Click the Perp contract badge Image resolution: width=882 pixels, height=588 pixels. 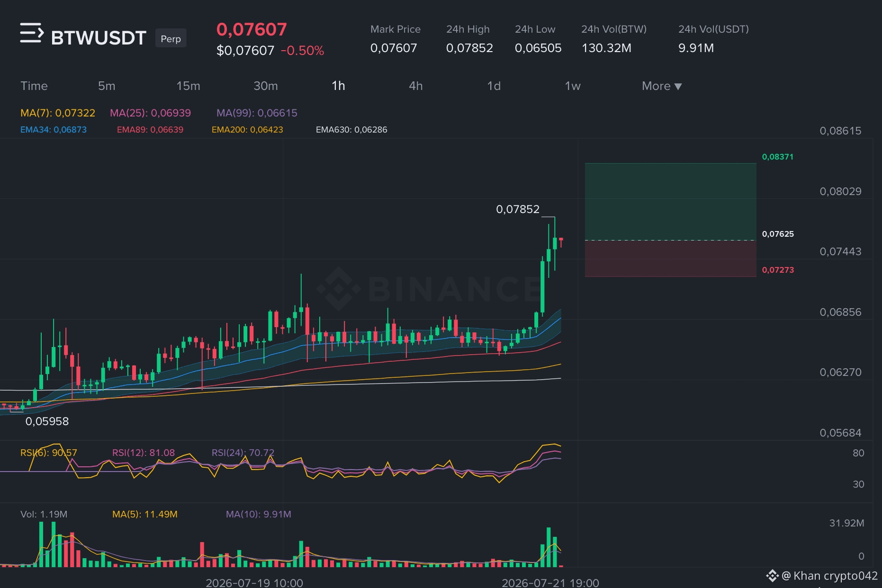171,38
